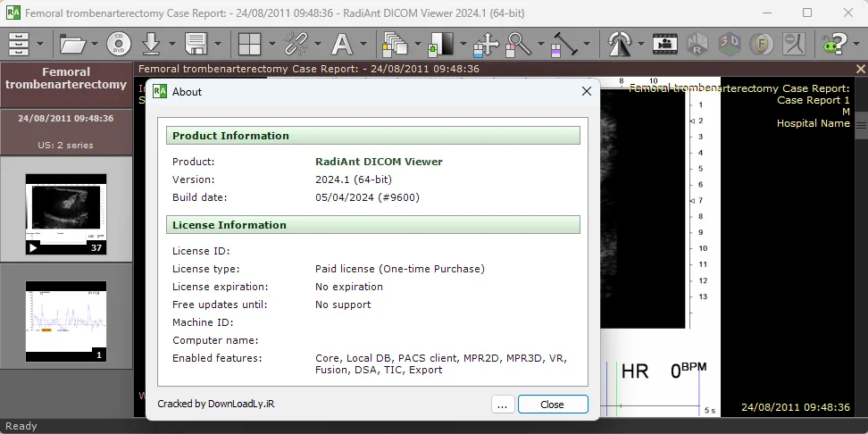This screenshot has height=434, width=868.
Task: Expand the annotations A dropdown arrow
Action: 363,45
